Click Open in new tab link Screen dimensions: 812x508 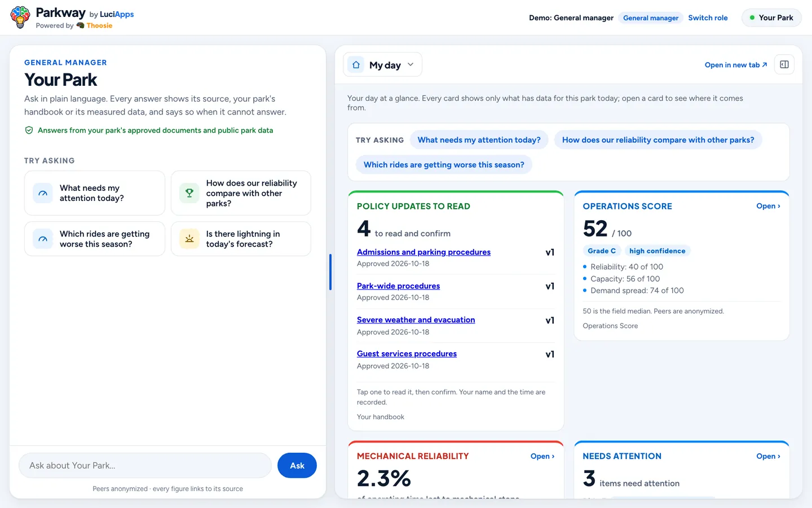pos(736,65)
